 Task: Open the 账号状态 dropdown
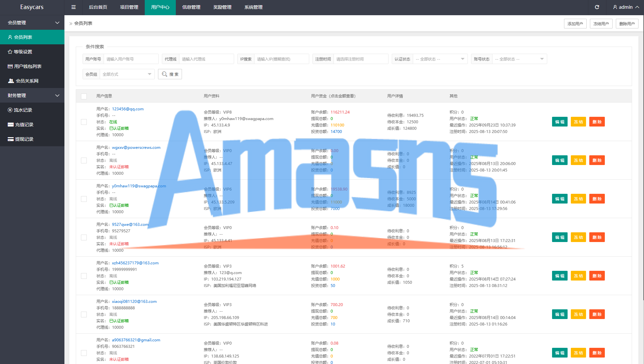tap(519, 59)
